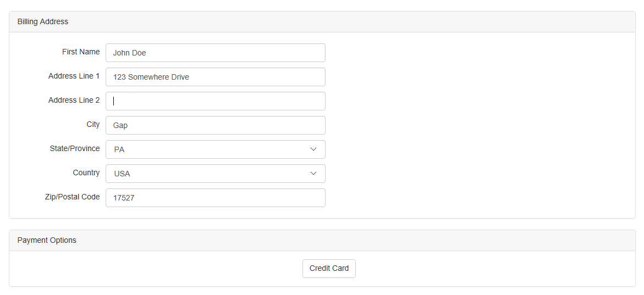Viewport: 644px width, 295px height.
Task: Focus the Zip/Postal Code input field
Action: tap(215, 198)
